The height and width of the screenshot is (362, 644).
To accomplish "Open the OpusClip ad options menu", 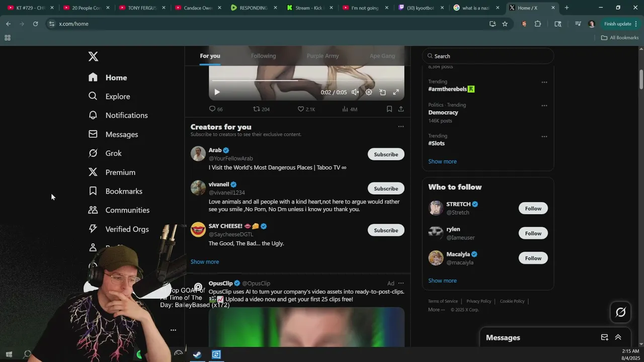I will (x=401, y=283).
